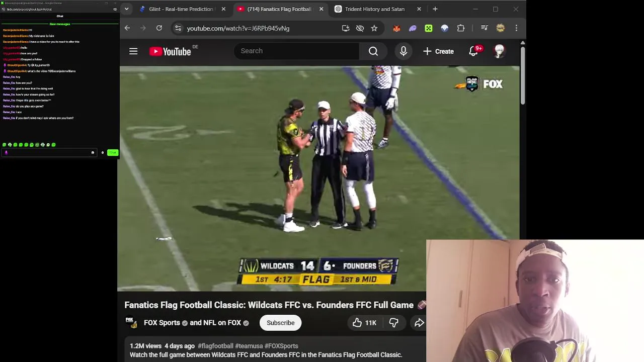
Task: Open emoji picker in chat input
Action: [93, 152]
